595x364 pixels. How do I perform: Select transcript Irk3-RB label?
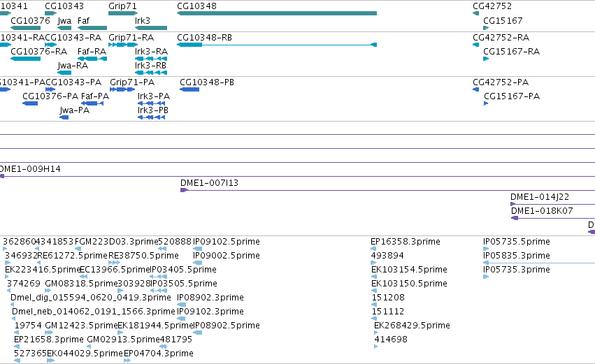[150, 66]
